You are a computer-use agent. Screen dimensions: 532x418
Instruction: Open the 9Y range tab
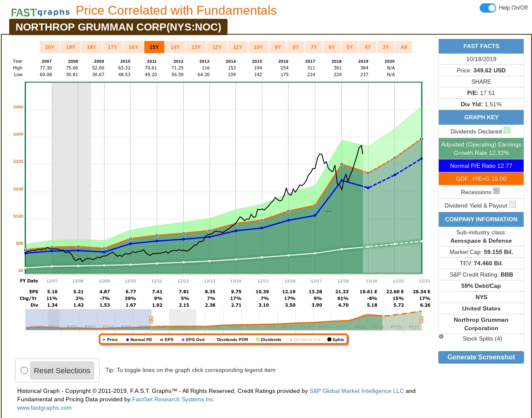278,47
